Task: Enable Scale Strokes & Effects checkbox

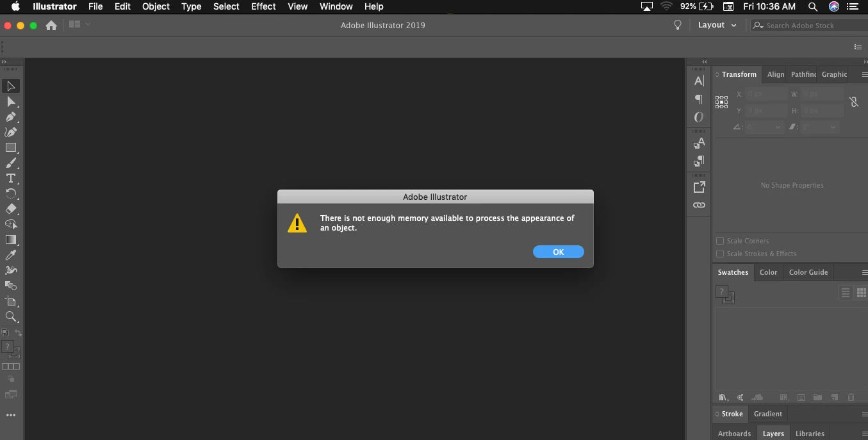Action: pos(720,254)
